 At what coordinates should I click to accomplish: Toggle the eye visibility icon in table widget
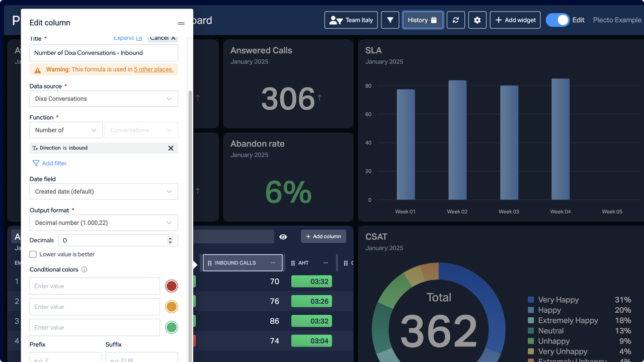283,237
